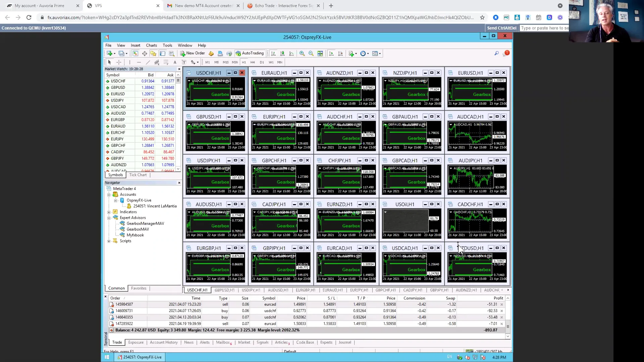Toggle the AutoTrading button
This screenshot has width=644, height=362.
tap(250, 53)
